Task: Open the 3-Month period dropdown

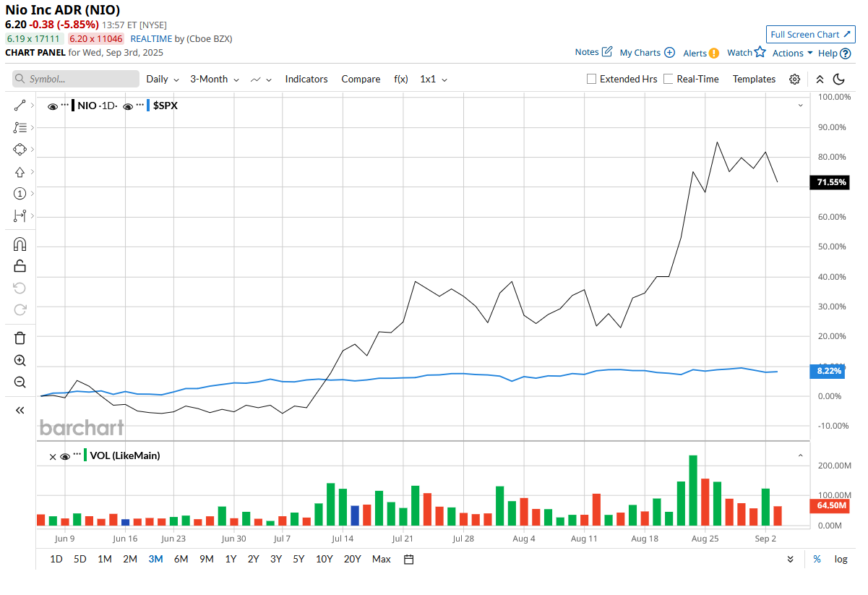Action: pyautogui.click(x=214, y=80)
